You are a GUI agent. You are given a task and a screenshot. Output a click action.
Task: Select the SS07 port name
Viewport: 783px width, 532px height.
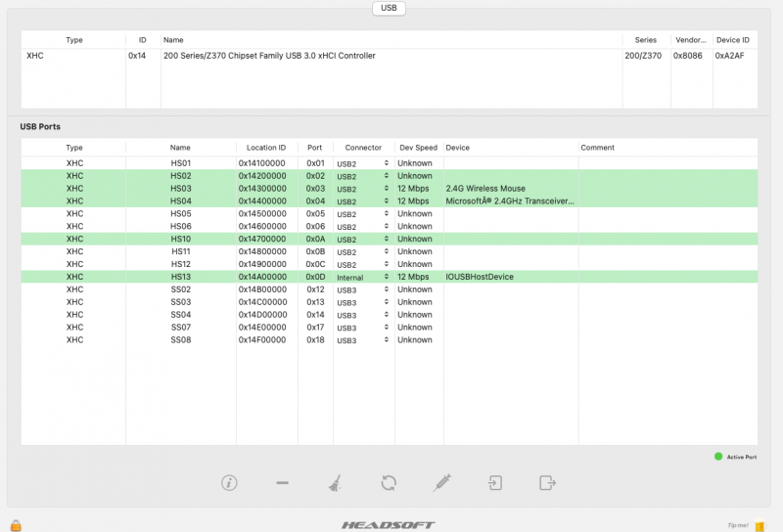point(181,328)
